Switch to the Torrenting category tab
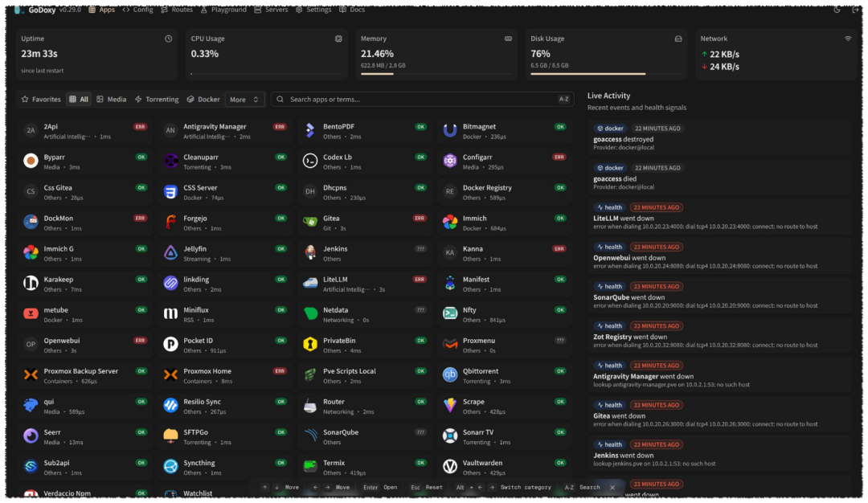The width and height of the screenshot is (868, 503). [x=157, y=100]
